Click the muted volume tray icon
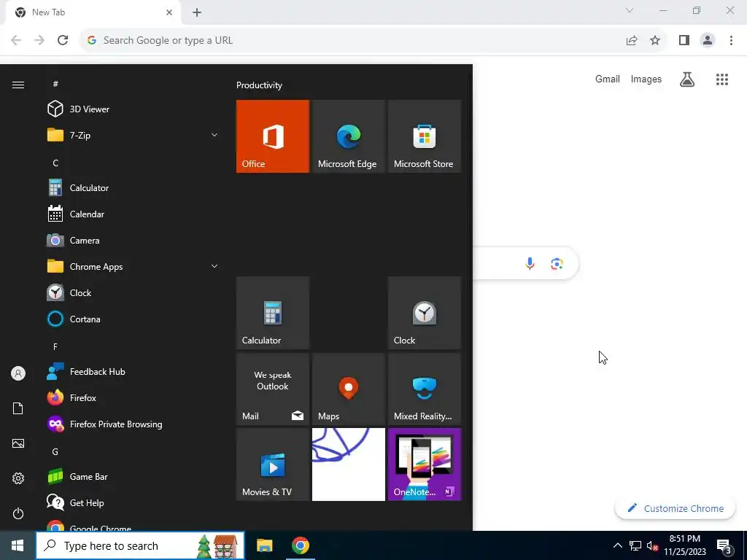Screen dimensions: 747x560 pyautogui.click(x=653, y=545)
